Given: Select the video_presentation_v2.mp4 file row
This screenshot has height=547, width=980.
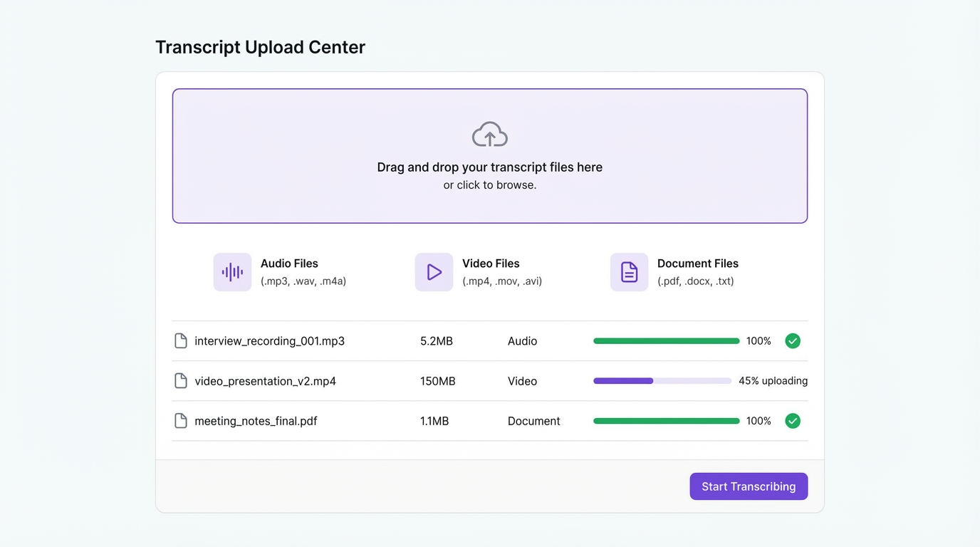Looking at the screenshot, I should (489, 380).
